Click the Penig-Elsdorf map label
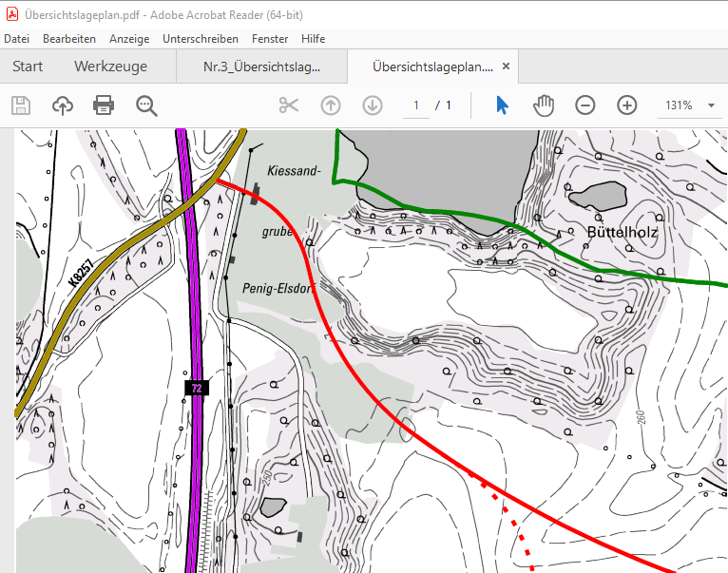 click(x=278, y=288)
